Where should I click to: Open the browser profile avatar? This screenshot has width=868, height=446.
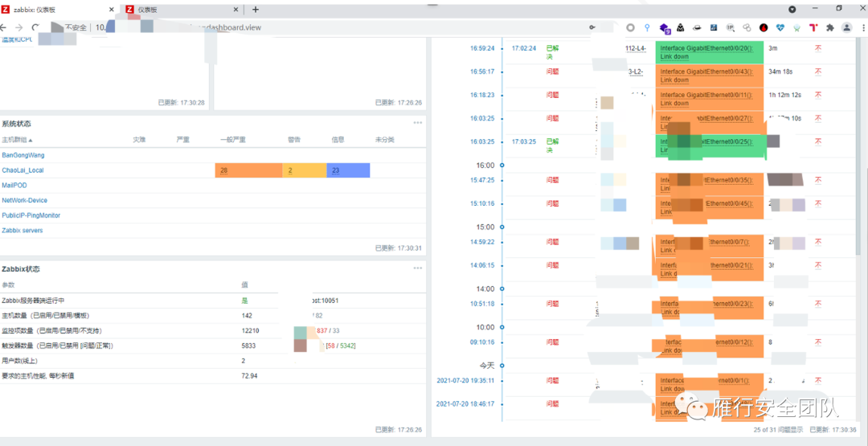tap(846, 27)
